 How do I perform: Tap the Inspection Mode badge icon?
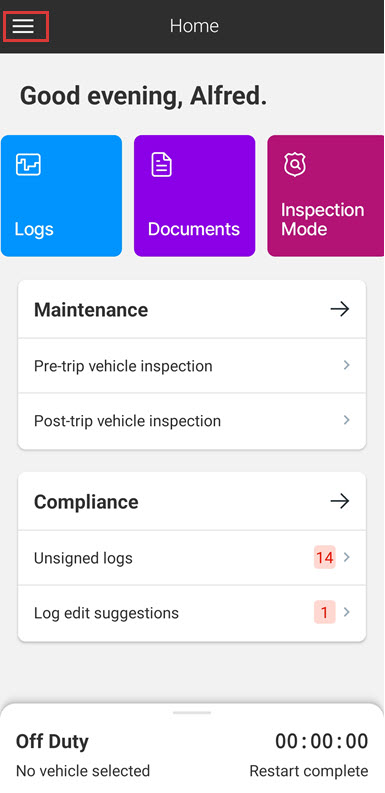294,165
